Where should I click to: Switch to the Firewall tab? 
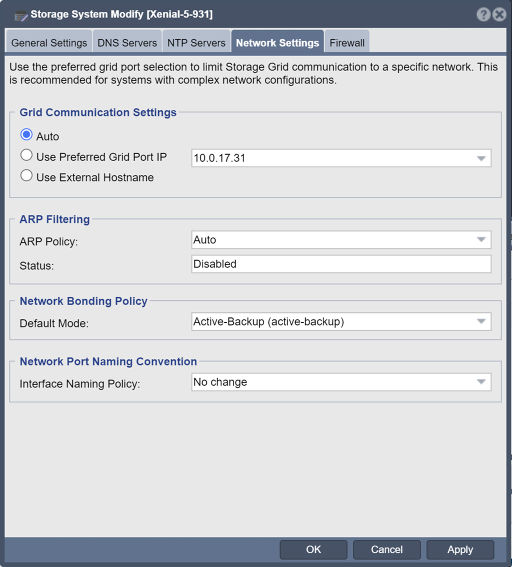347,43
